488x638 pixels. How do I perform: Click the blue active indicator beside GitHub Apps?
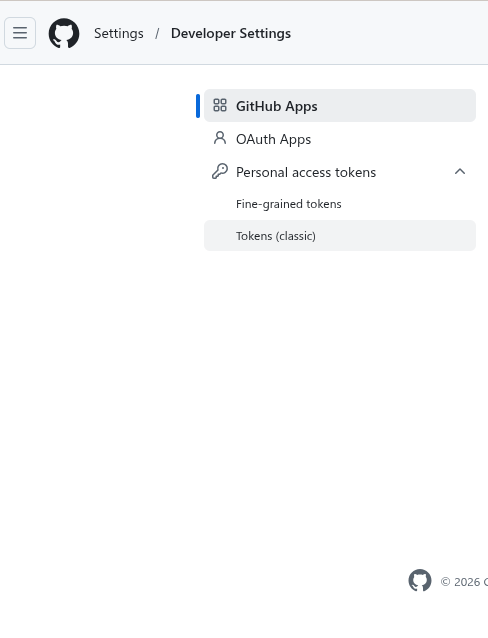coord(198,106)
